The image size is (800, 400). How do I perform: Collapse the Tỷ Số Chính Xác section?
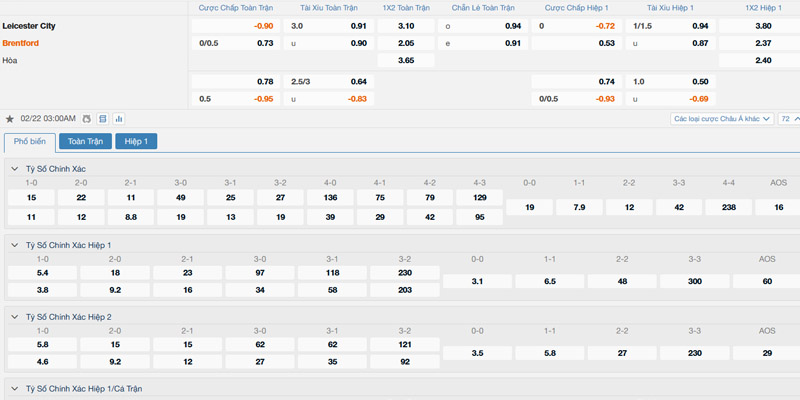click(x=14, y=168)
